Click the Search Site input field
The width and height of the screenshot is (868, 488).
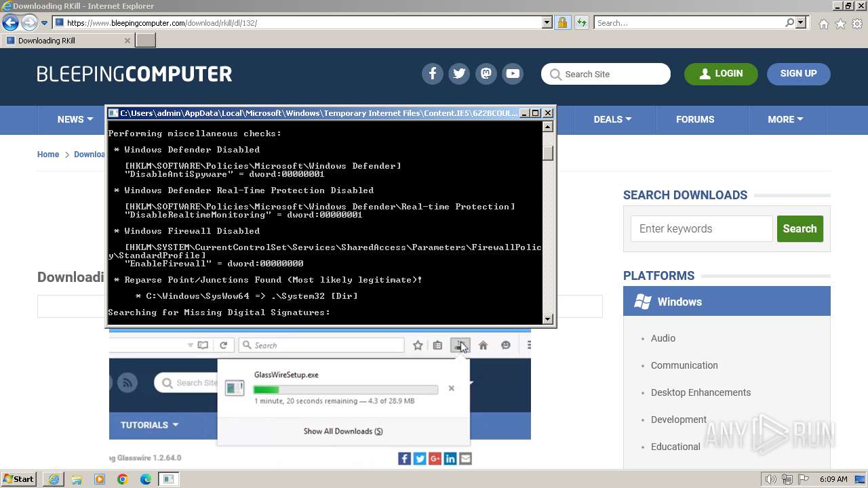click(606, 74)
